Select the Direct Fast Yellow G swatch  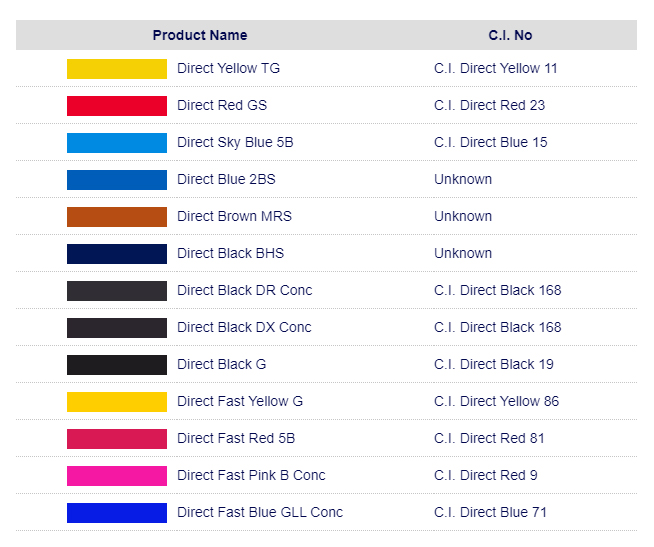coord(117,402)
